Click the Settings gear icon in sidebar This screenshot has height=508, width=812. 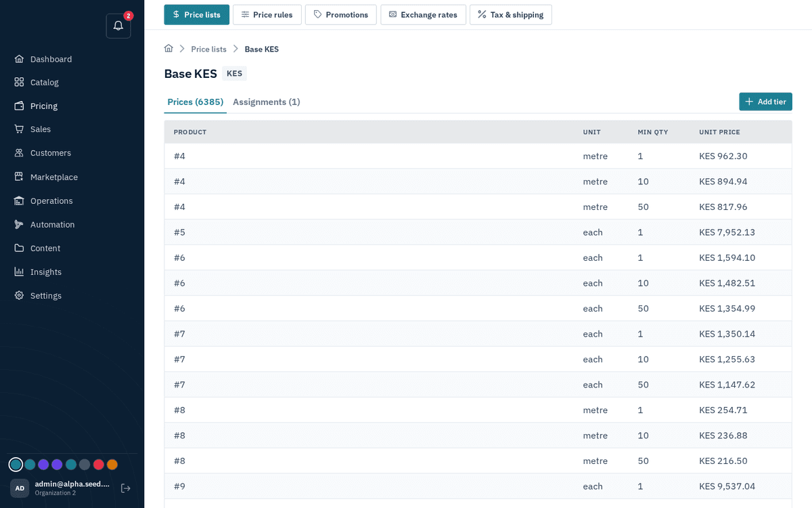click(x=19, y=295)
